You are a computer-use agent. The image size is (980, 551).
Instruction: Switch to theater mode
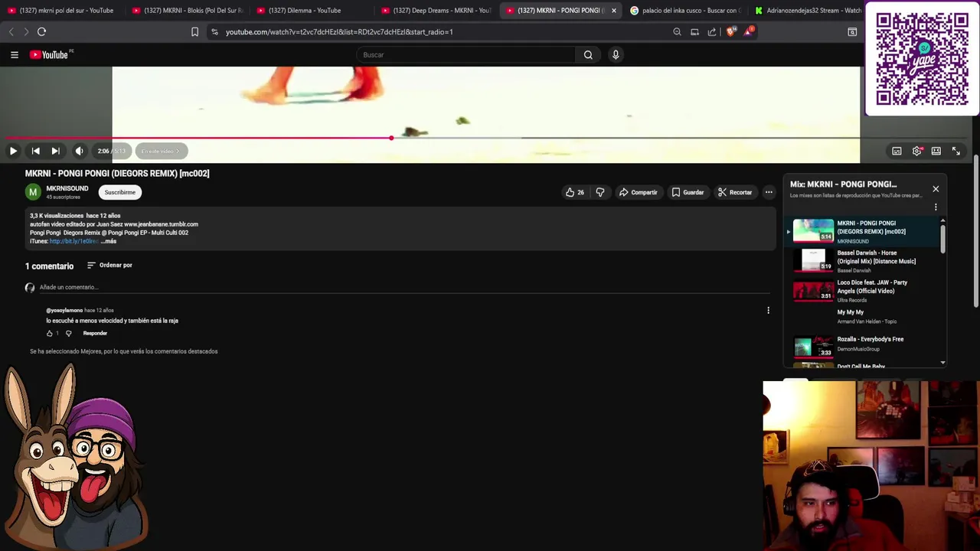pos(936,151)
